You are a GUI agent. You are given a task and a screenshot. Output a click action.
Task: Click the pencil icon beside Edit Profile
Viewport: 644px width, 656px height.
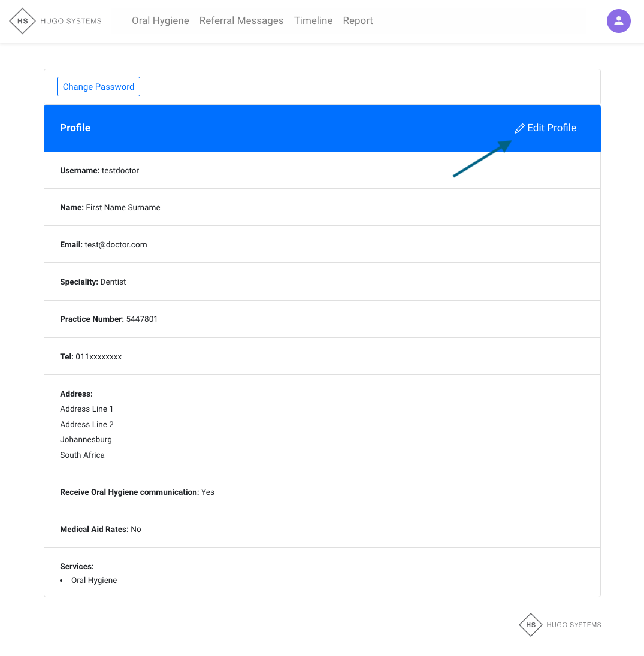point(519,128)
